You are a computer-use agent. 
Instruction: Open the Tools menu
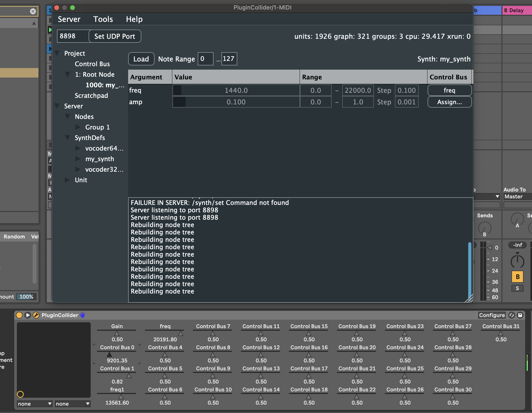(x=103, y=19)
